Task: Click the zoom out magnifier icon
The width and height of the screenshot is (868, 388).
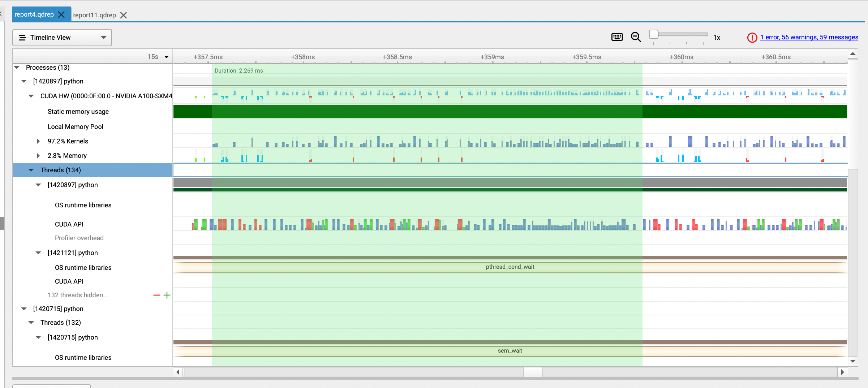Action: [x=636, y=37]
